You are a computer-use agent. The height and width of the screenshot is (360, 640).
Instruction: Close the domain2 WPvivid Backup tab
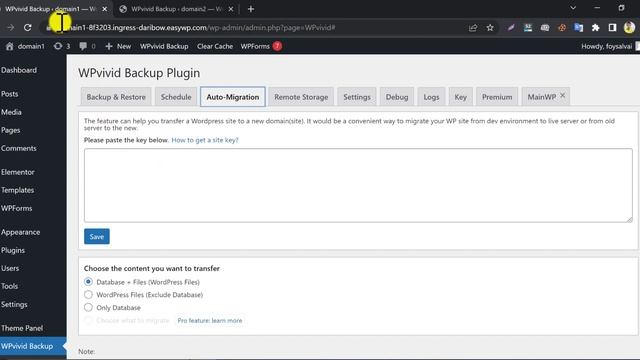[x=231, y=9]
